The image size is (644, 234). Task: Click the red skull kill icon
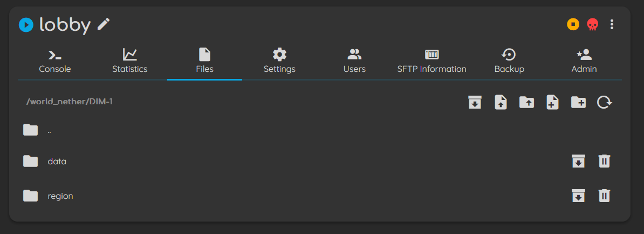point(592,24)
